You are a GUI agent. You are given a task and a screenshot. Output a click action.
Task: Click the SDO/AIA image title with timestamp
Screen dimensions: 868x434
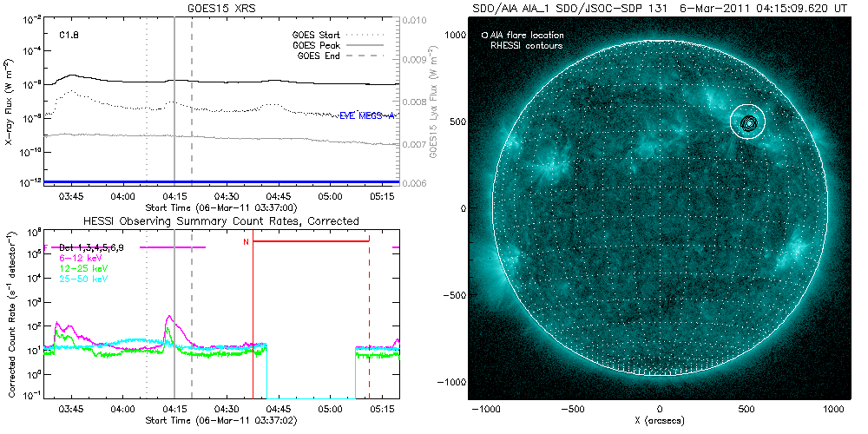pos(660,8)
